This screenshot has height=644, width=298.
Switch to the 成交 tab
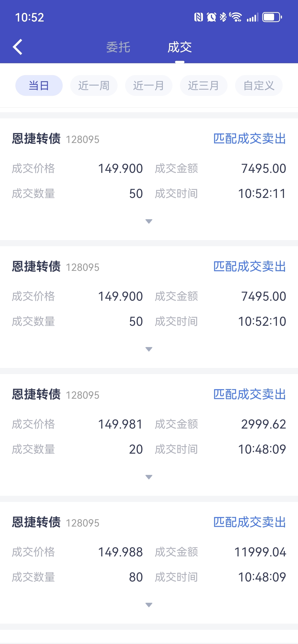pyautogui.click(x=180, y=47)
